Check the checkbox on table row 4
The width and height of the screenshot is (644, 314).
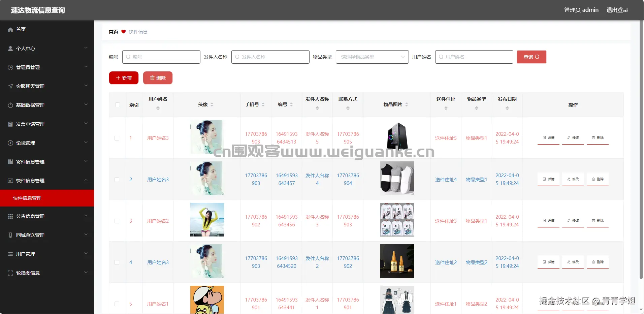click(117, 262)
